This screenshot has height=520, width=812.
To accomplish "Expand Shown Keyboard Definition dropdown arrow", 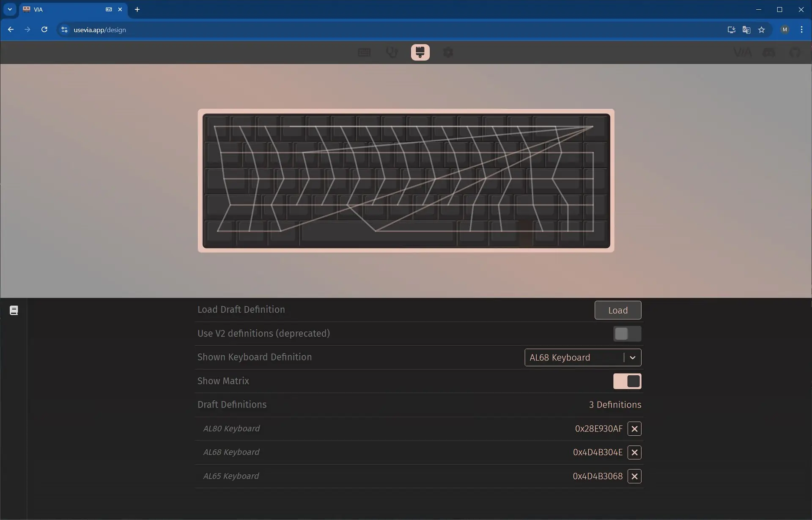I will coord(632,358).
